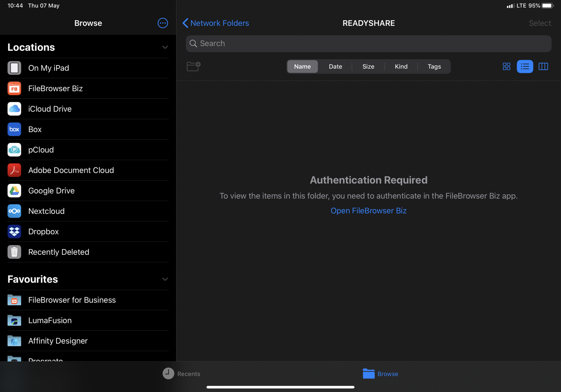
Task: Switch to icon grid view
Action: 507,67
